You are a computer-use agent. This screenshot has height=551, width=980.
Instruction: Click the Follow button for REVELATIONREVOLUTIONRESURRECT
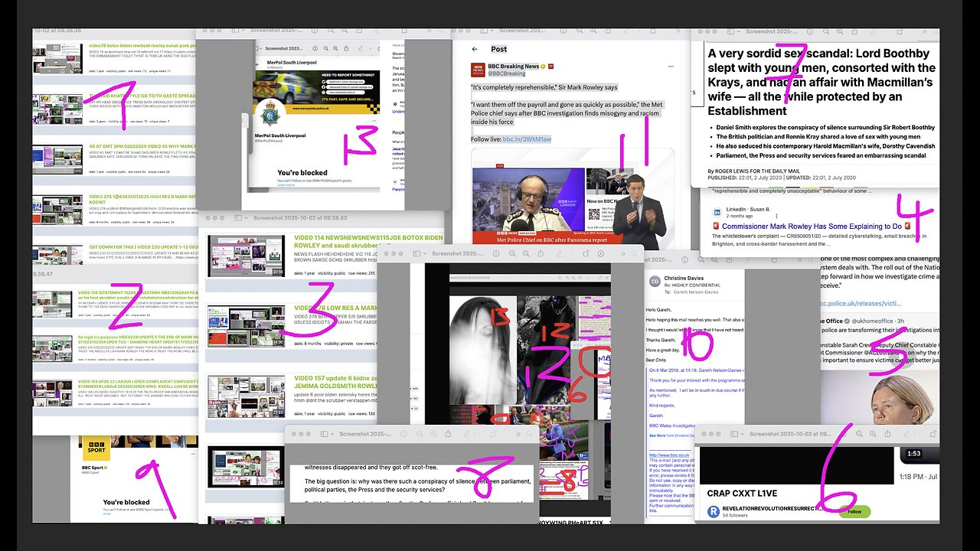(x=855, y=512)
